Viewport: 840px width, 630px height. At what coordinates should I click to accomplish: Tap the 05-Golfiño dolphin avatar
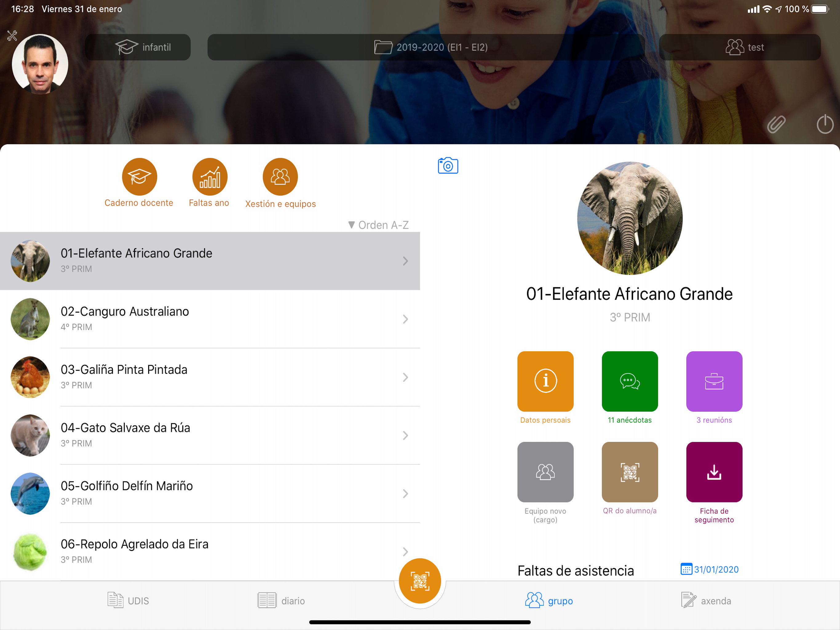pos(30,494)
